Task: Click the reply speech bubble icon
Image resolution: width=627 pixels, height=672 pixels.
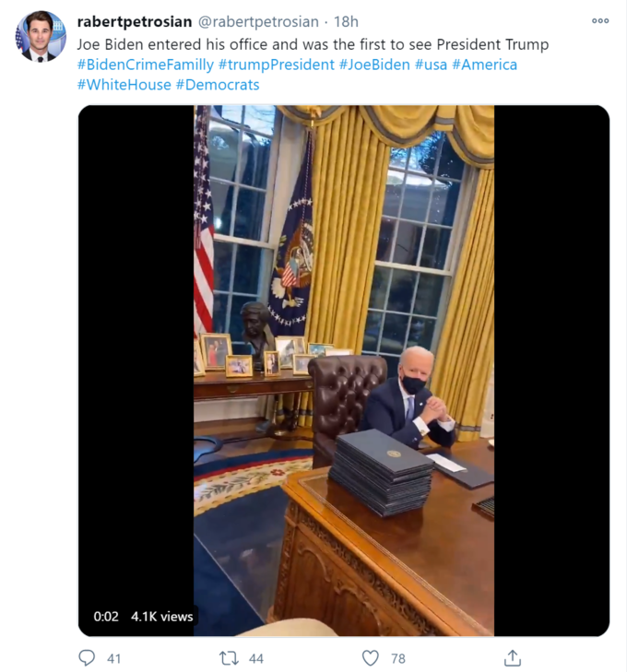Action: [x=87, y=657]
